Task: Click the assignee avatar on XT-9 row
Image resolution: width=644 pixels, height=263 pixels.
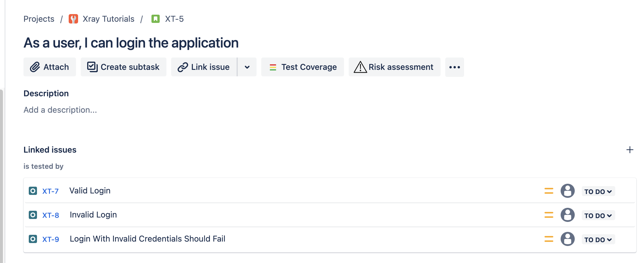Action: point(568,239)
